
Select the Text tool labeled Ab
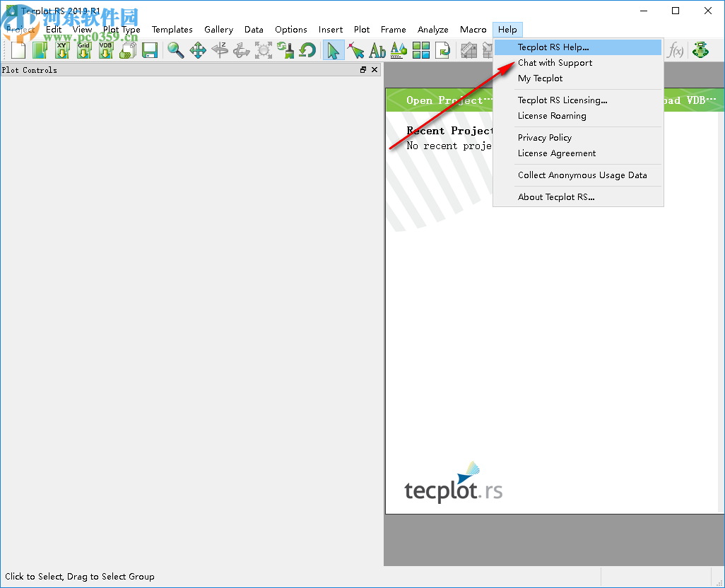click(377, 49)
